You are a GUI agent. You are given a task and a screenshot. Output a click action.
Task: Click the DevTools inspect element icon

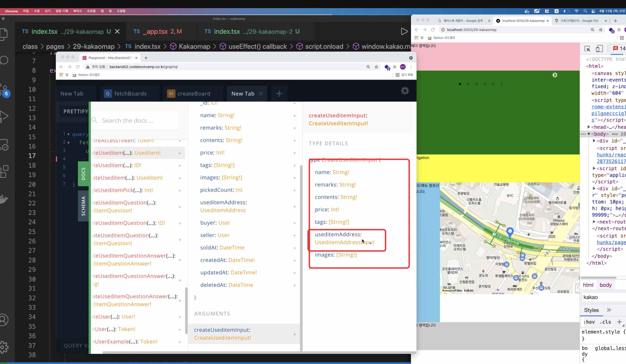point(587,49)
